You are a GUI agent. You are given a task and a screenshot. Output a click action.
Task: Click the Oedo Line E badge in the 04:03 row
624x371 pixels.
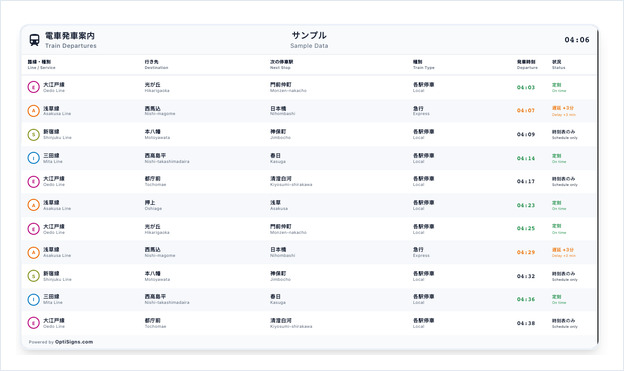(33, 87)
